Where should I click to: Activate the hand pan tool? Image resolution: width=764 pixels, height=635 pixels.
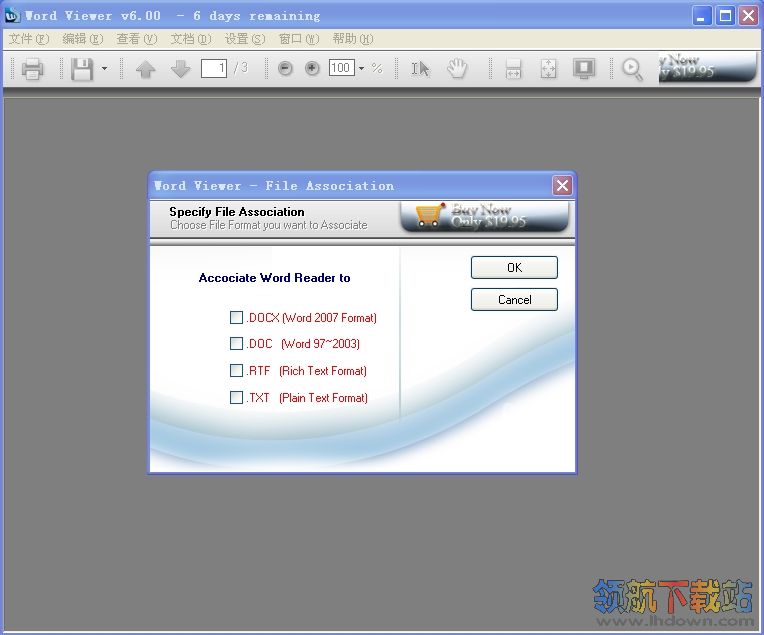(x=457, y=69)
